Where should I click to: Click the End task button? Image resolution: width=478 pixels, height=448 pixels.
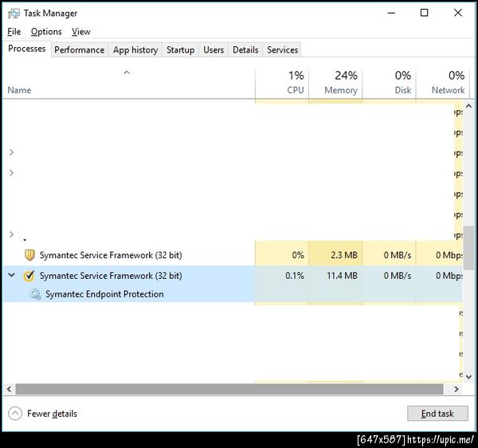pyautogui.click(x=437, y=414)
